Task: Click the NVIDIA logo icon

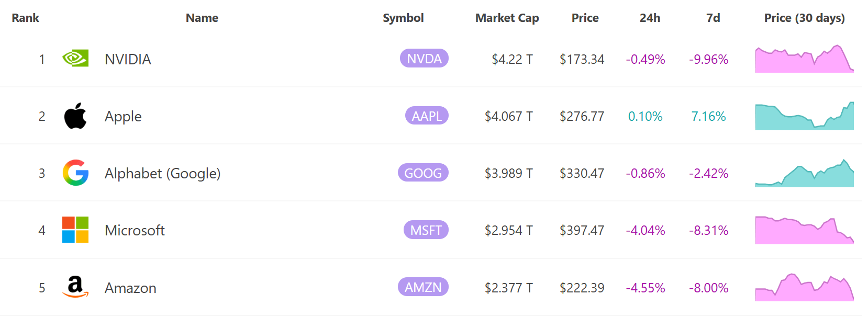Action: 75,59
